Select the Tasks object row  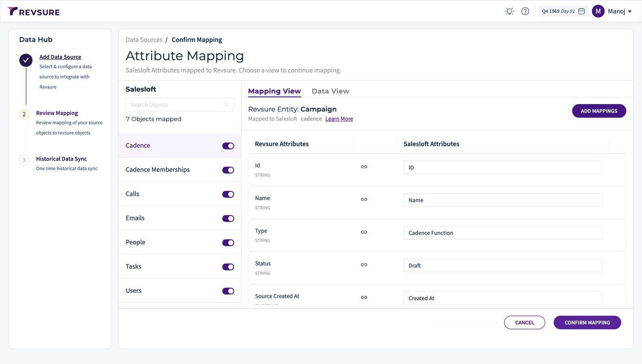(x=180, y=266)
